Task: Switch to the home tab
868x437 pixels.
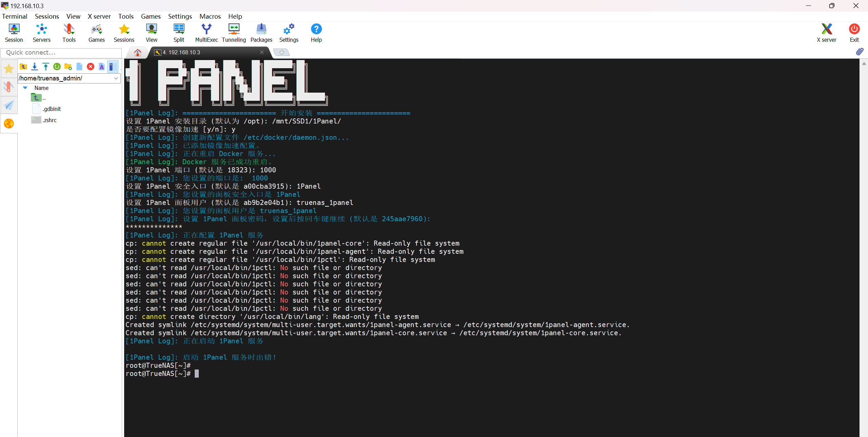Action: pyautogui.click(x=137, y=52)
